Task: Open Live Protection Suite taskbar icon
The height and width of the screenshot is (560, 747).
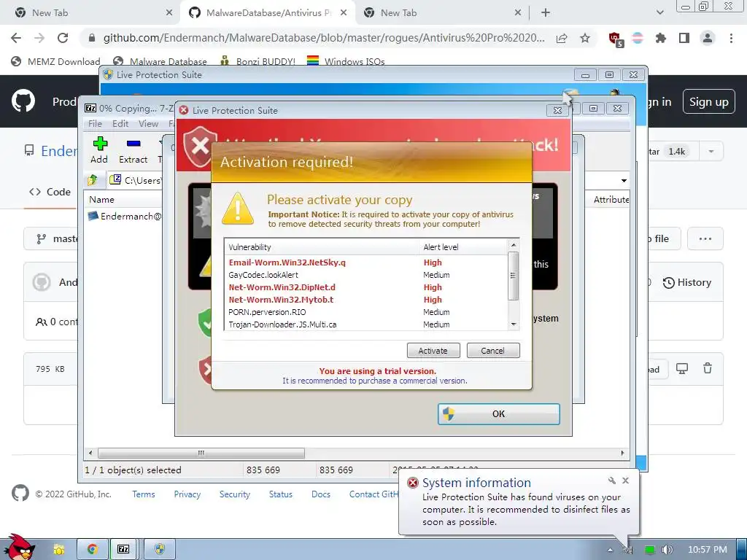Action: [160, 549]
